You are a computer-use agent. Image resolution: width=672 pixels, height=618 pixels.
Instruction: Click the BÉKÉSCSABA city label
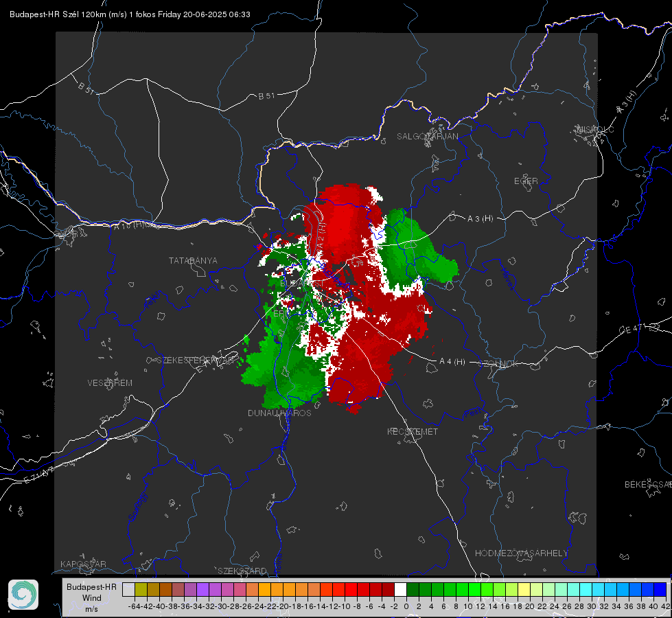tap(648, 484)
